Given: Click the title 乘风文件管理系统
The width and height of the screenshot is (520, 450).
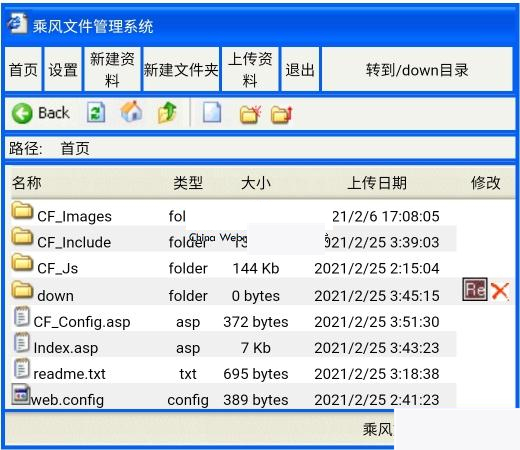Looking at the screenshot, I should (93, 26).
